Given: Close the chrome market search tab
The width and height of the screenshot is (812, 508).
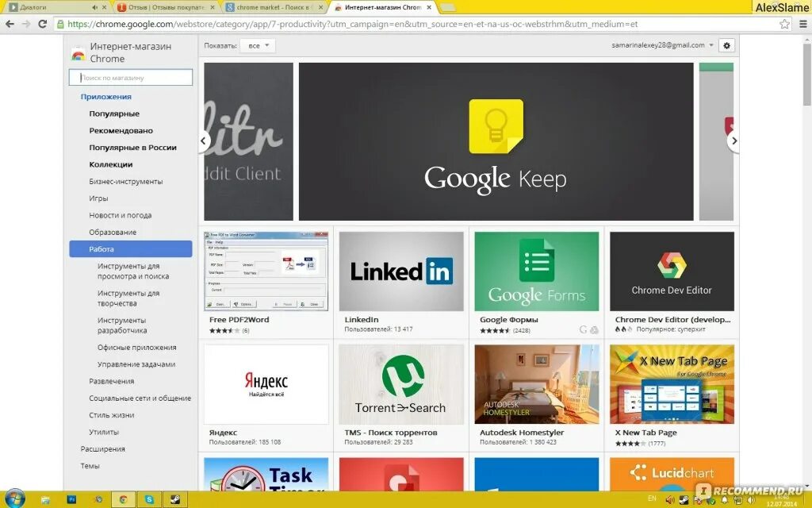Looking at the screenshot, I should tap(320, 7).
